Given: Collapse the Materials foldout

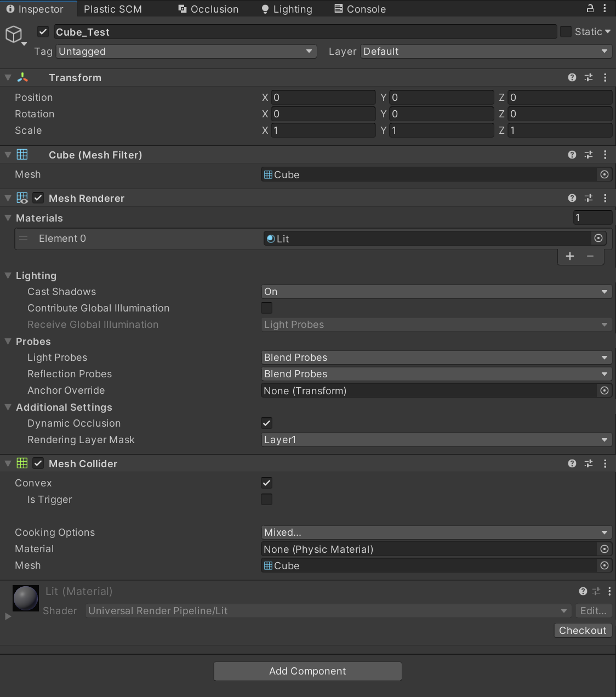Looking at the screenshot, I should coord(8,218).
